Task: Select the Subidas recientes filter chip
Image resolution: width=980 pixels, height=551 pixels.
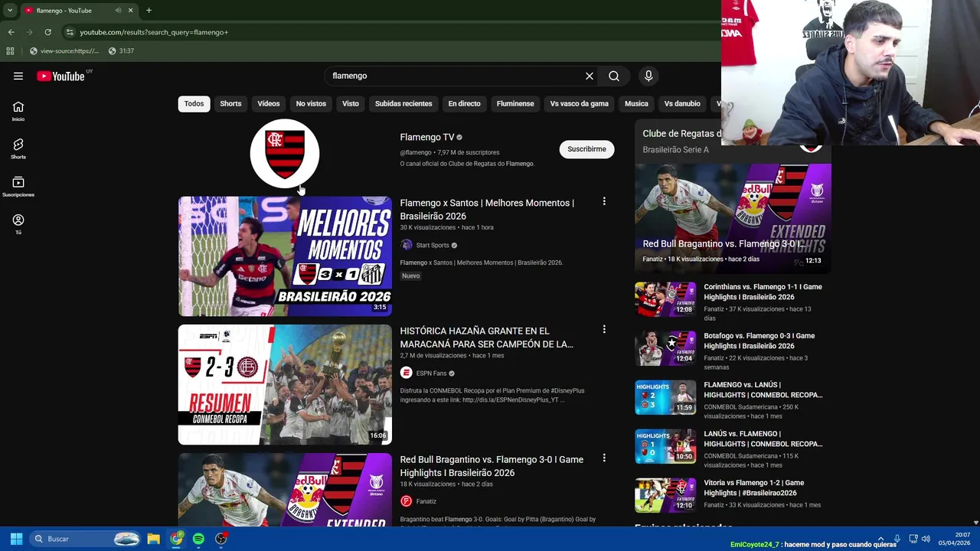Action: click(403, 103)
